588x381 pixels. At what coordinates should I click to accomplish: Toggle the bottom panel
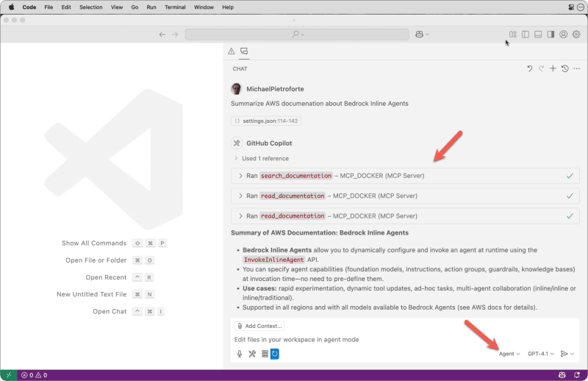[x=538, y=35]
